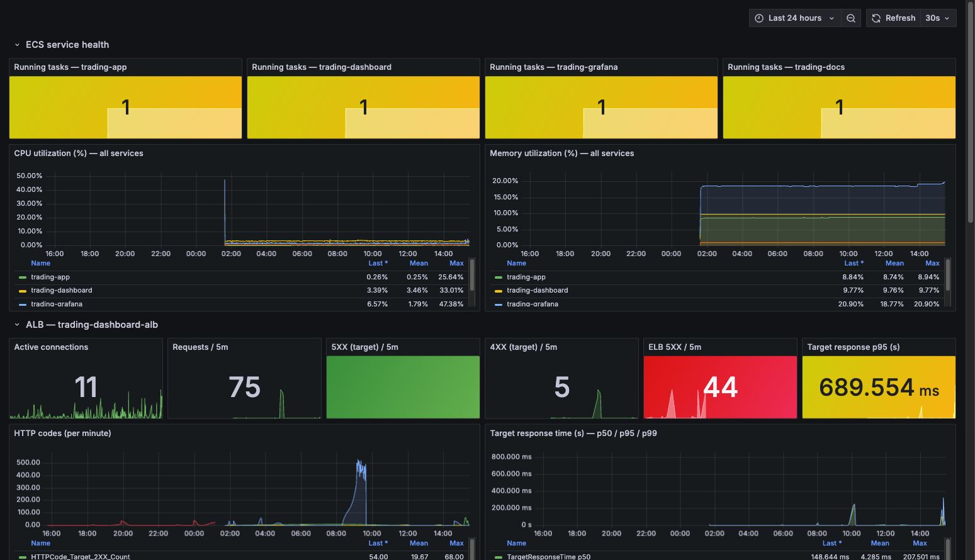The width and height of the screenshot is (975, 560).
Task: Click the green 5XX (target) stat panel
Action: coord(403,387)
